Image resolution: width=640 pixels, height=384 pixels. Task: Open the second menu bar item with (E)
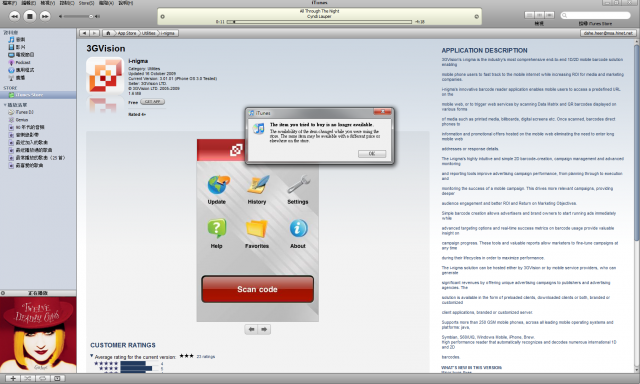pyautogui.click(x=29, y=3)
